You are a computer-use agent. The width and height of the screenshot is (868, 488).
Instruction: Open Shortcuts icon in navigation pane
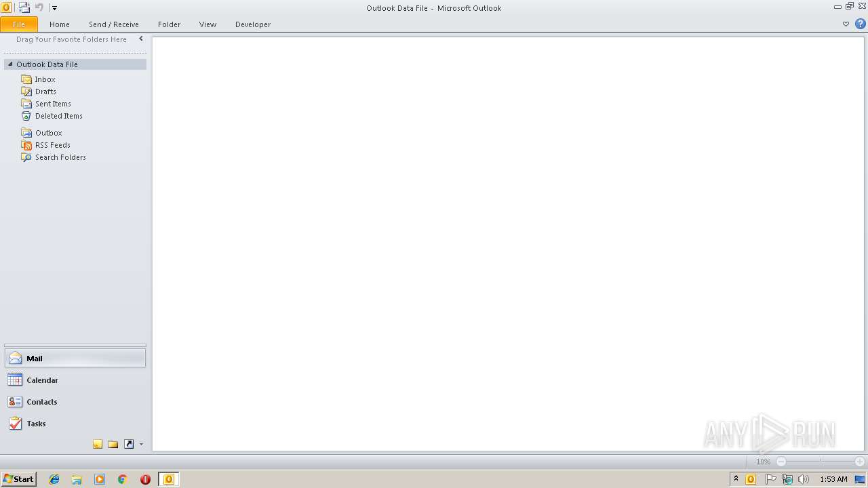coord(129,444)
